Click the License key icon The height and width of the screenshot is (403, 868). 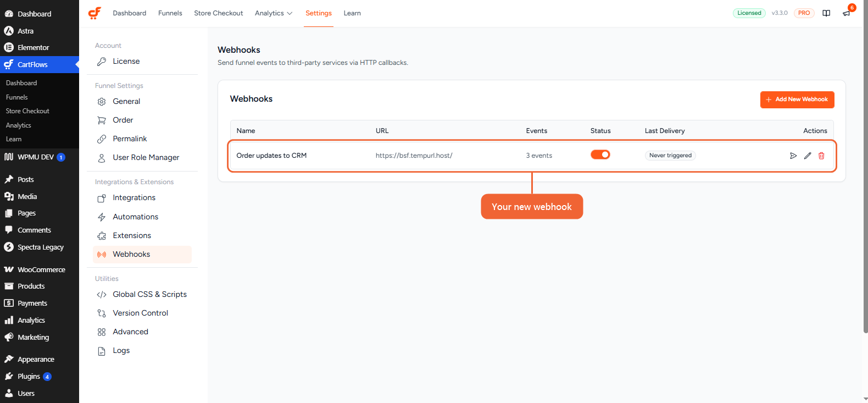pos(102,62)
